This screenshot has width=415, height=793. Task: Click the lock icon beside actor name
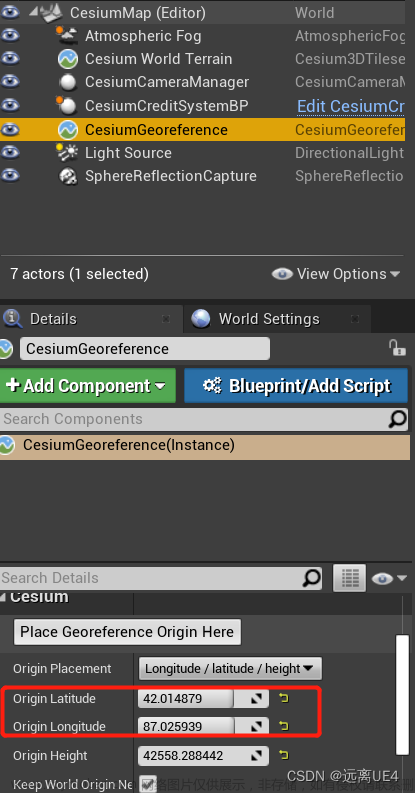(x=397, y=348)
